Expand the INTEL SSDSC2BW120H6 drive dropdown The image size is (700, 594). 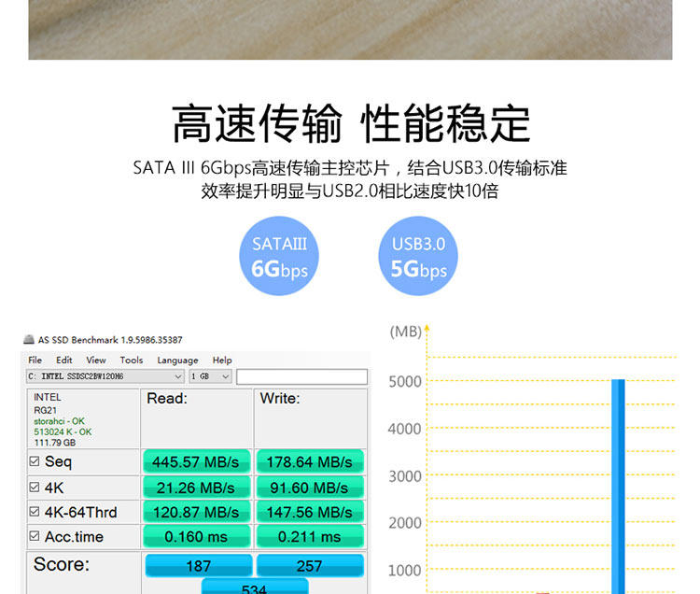[105, 376]
